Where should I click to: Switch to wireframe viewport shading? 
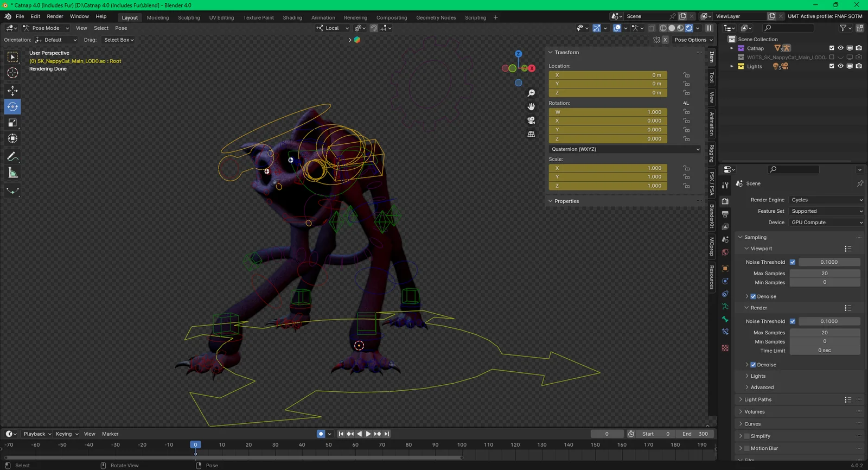(x=663, y=28)
